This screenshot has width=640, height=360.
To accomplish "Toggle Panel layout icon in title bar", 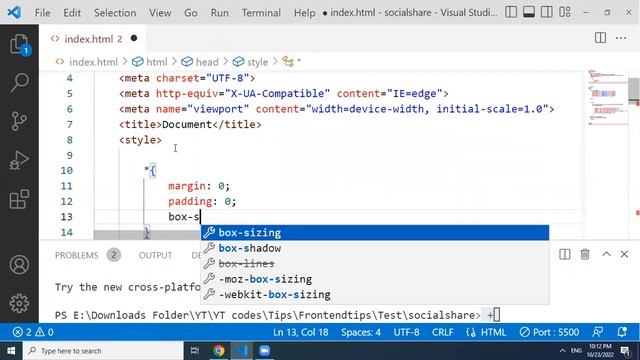I will 529,12.
